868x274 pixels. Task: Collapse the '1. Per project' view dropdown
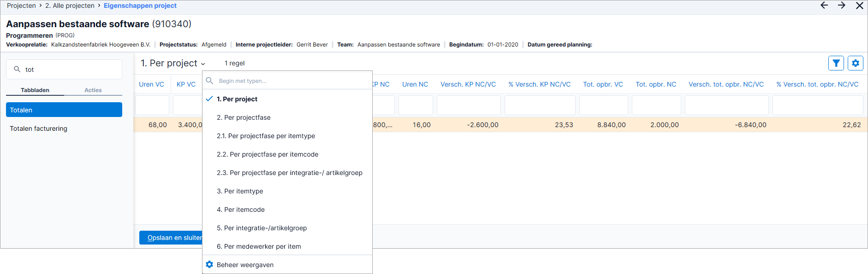173,63
